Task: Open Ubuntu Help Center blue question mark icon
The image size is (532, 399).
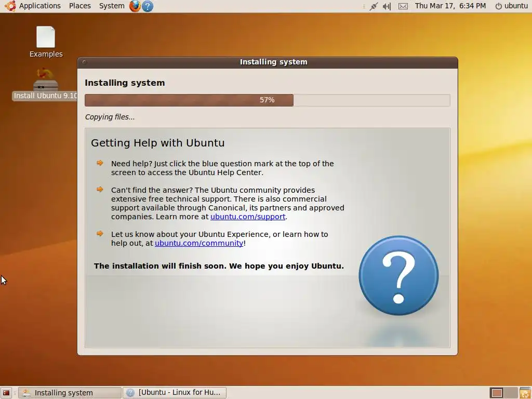Action: tap(147, 6)
